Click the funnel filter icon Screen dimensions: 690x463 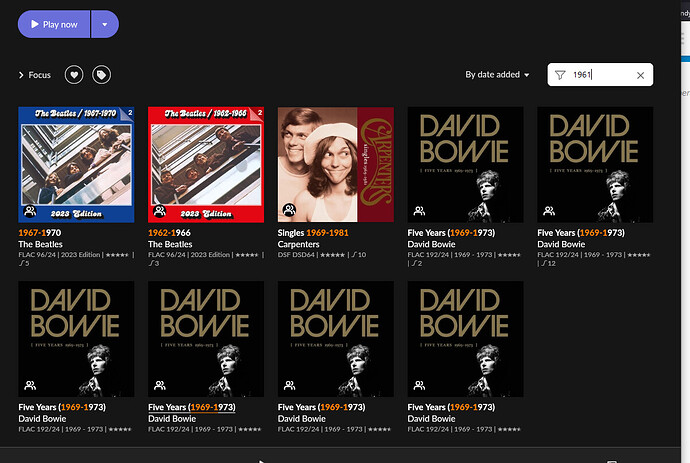[x=560, y=75]
